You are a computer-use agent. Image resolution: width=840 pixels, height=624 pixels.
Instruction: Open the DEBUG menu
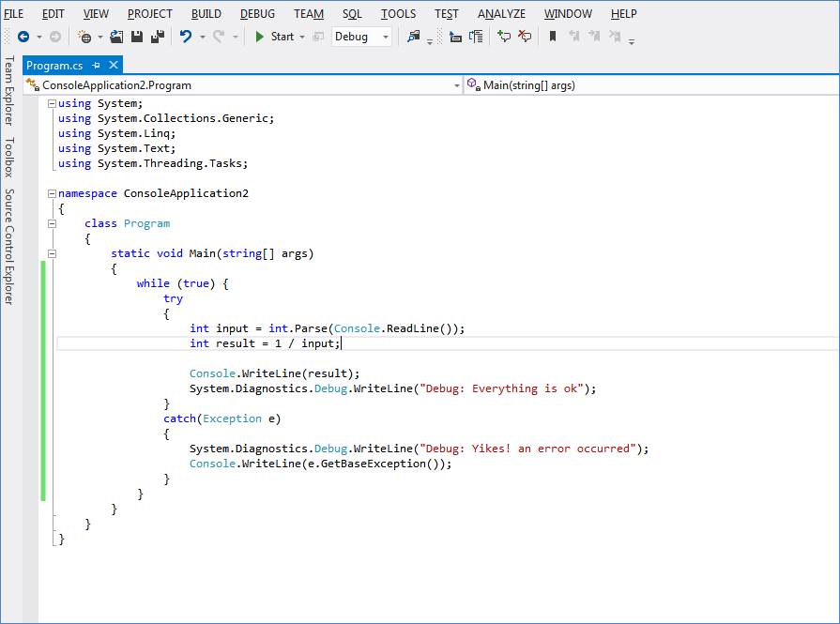point(258,14)
